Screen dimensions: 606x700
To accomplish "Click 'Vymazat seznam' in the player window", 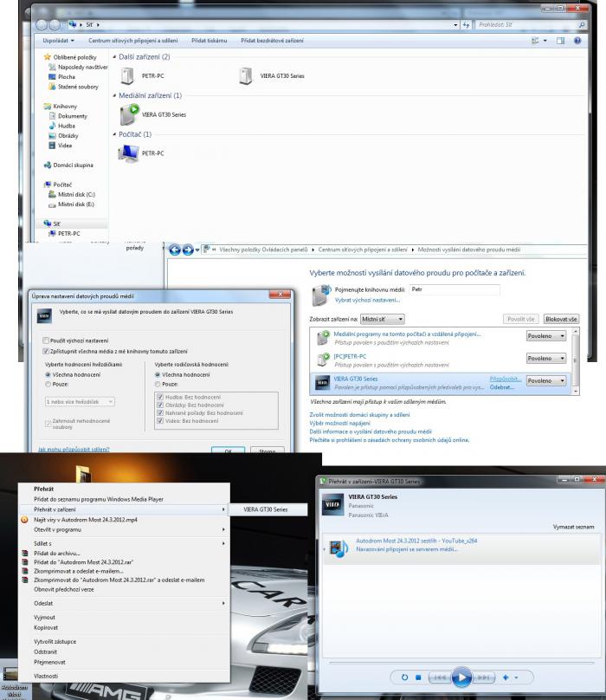I will pyautogui.click(x=571, y=527).
